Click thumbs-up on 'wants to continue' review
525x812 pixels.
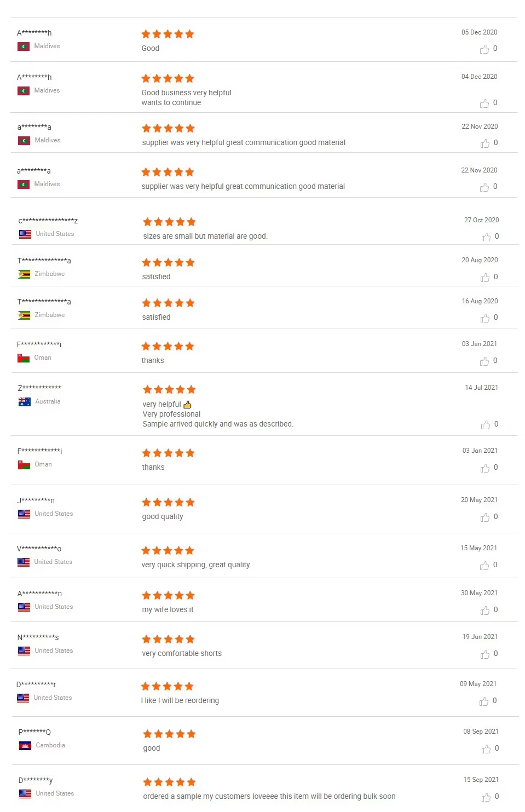[x=484, y=103]
